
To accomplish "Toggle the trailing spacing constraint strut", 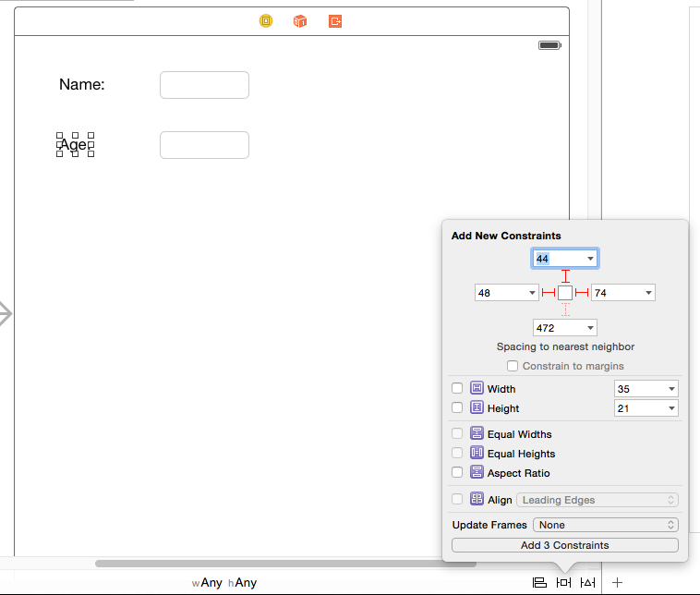I will [582, 293].
